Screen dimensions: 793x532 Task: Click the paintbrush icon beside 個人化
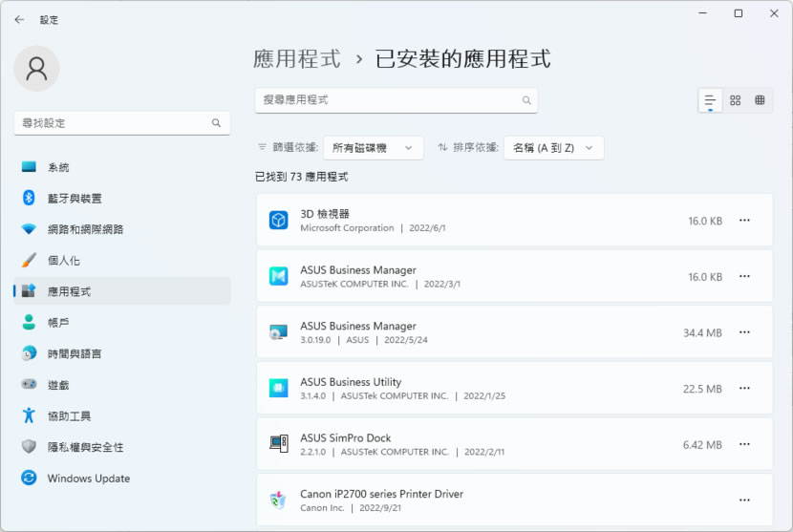click(x=29, y=260)
